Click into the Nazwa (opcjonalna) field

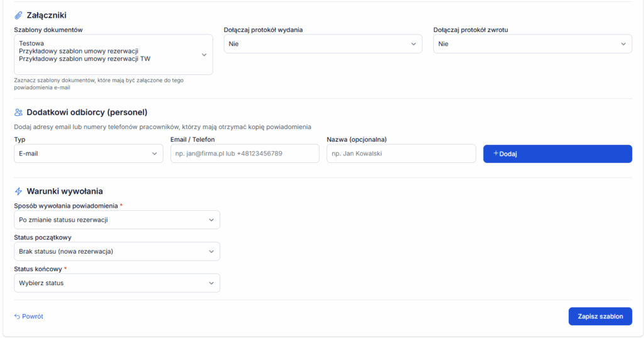(401, 154)
